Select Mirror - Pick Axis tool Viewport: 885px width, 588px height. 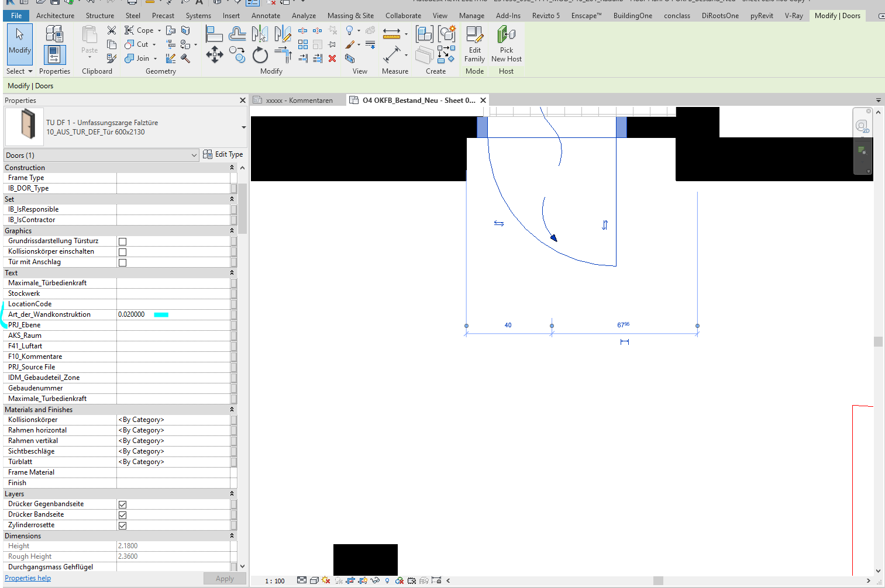coord(260,34)
